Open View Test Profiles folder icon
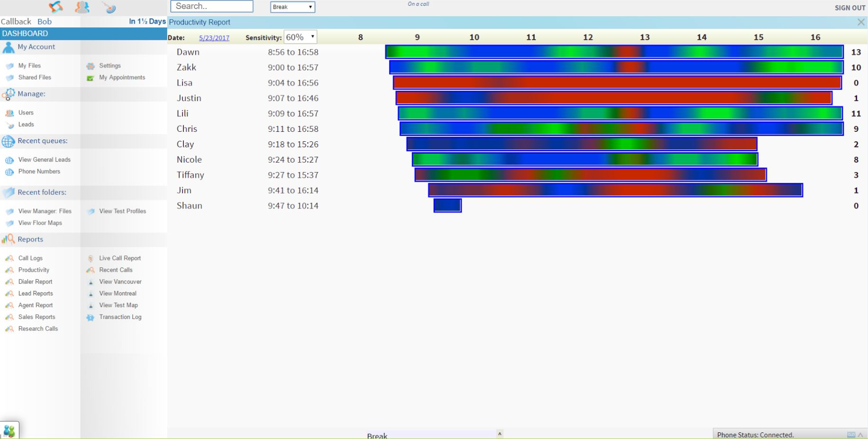Viewport: 868px width, 439px height. (91, 211)
